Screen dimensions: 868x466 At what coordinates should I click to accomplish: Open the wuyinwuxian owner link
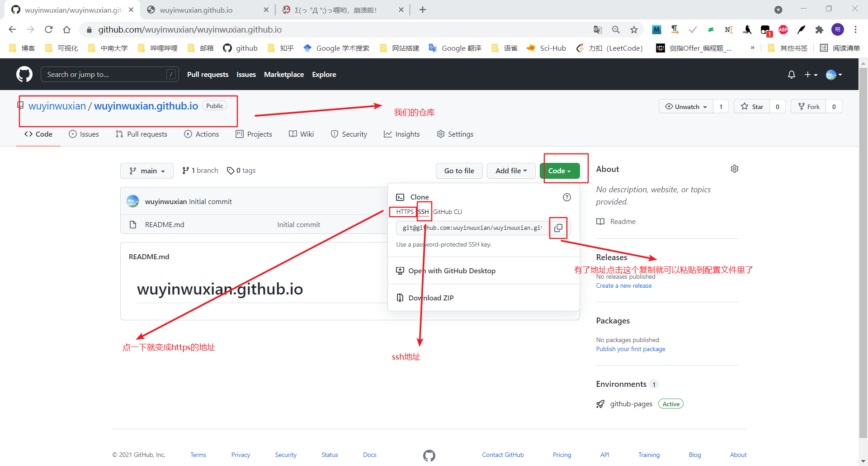57,106
